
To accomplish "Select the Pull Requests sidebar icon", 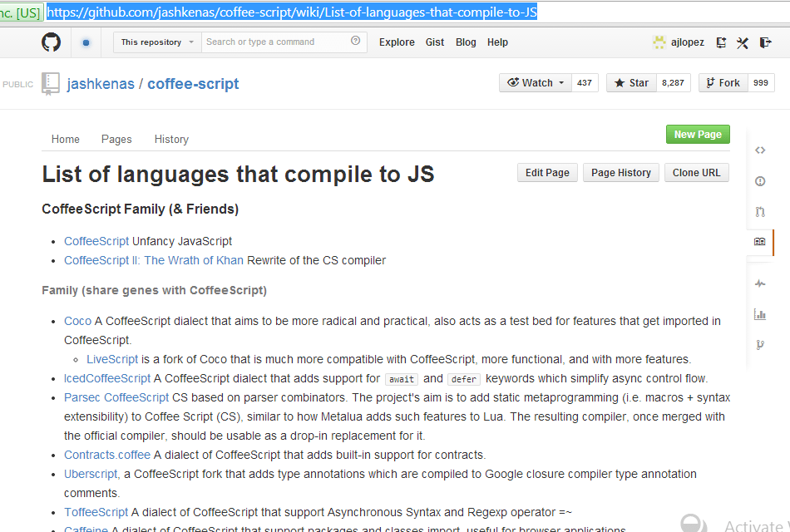I will 759,212.
